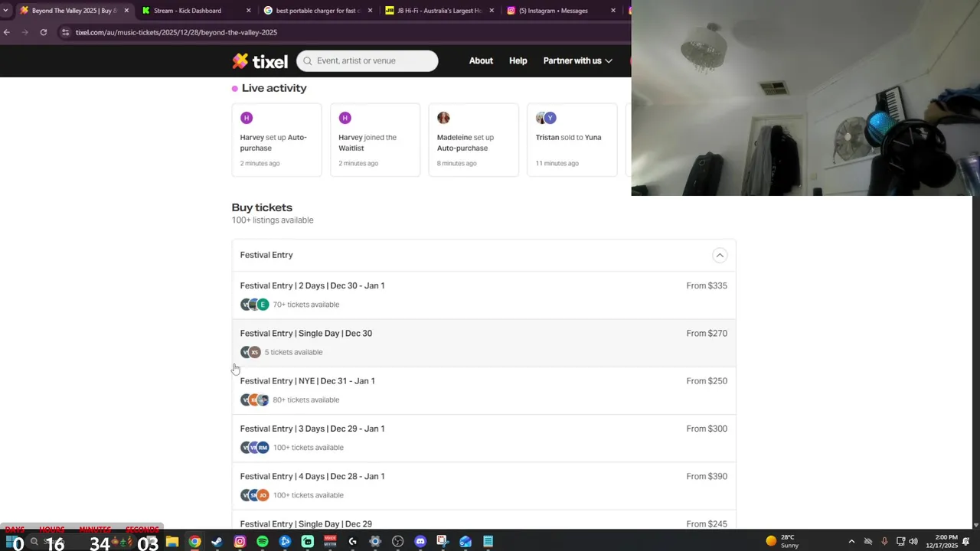Click the muted notifications bell icon
The image size is (980, 551).
point(966,541)
